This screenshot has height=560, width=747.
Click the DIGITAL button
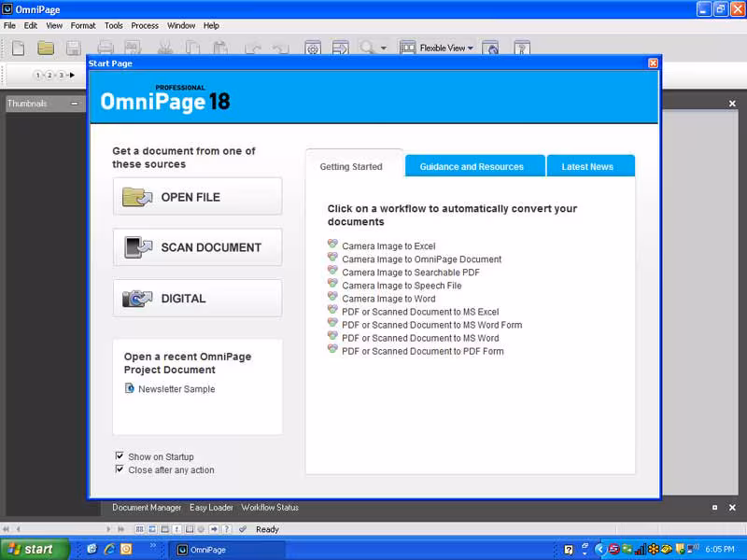point(198,299)
